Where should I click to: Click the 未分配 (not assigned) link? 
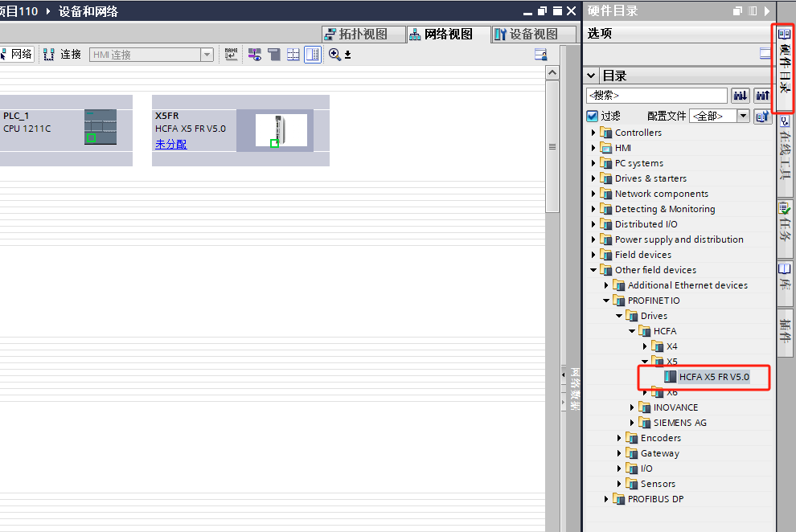pos(171,144)
